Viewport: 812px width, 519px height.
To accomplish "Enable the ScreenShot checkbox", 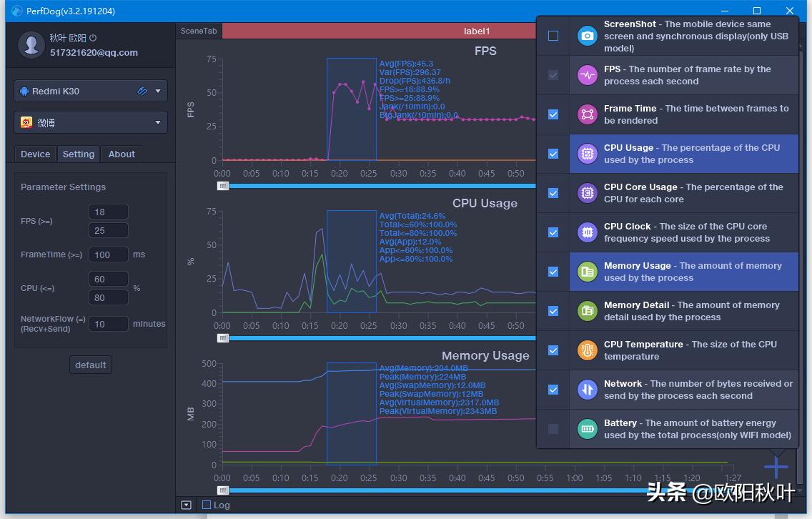I will point(553,36).
